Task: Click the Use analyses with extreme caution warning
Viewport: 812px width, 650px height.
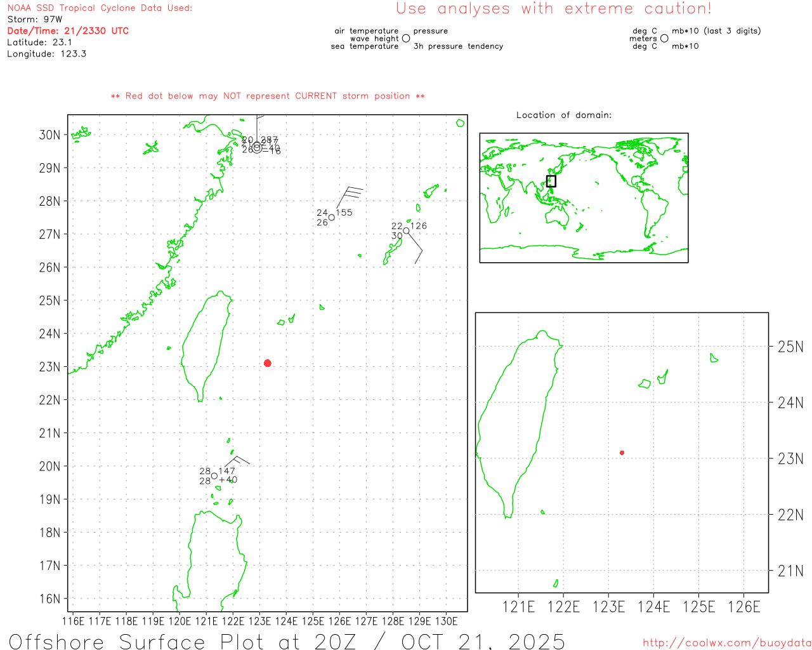Action: pyautogui.click(x=554, y=8)
